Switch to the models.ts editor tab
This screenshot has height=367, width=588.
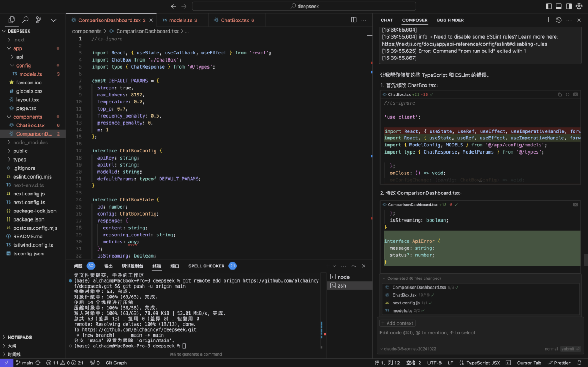pyautogui.click(x=181, y=20)
